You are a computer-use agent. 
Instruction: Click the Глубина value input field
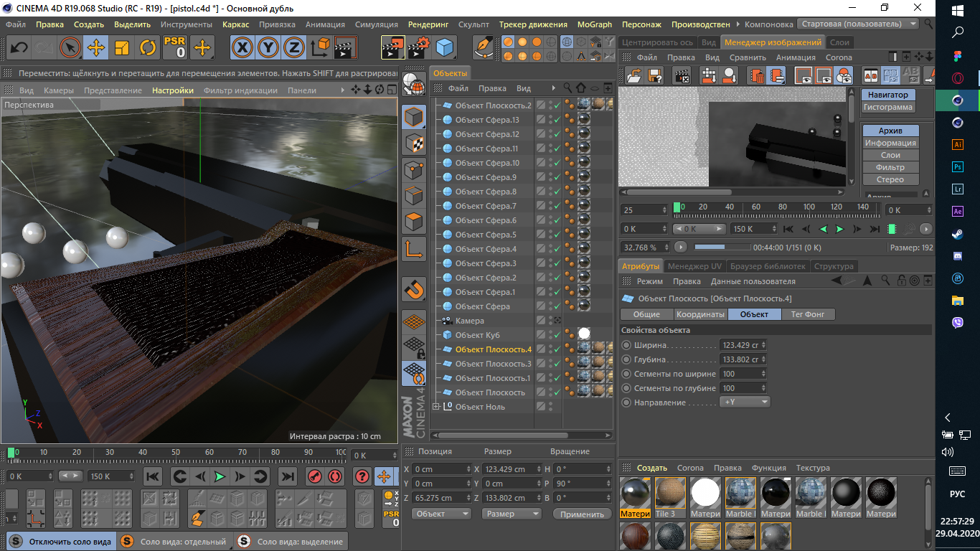tap(744, 359)
